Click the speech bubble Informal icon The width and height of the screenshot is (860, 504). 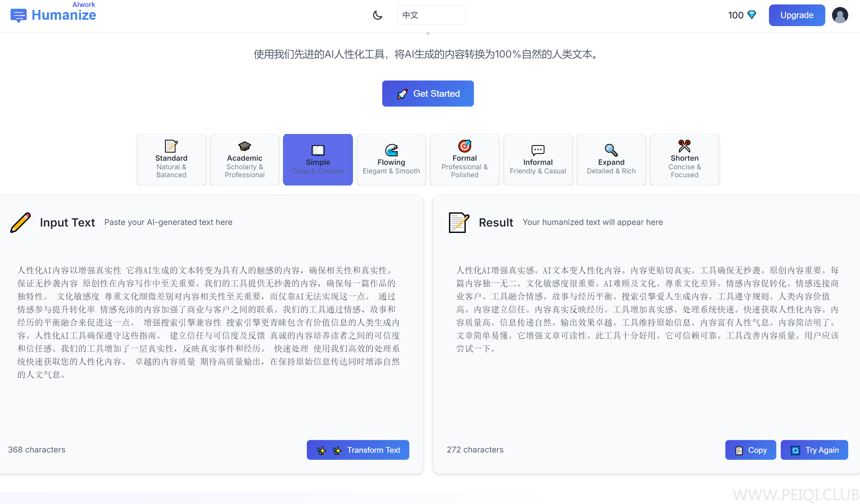(538, 150)
